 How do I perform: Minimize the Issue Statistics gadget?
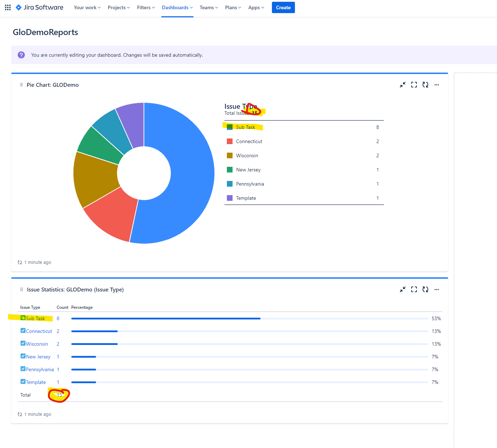(x=402, y=289)
